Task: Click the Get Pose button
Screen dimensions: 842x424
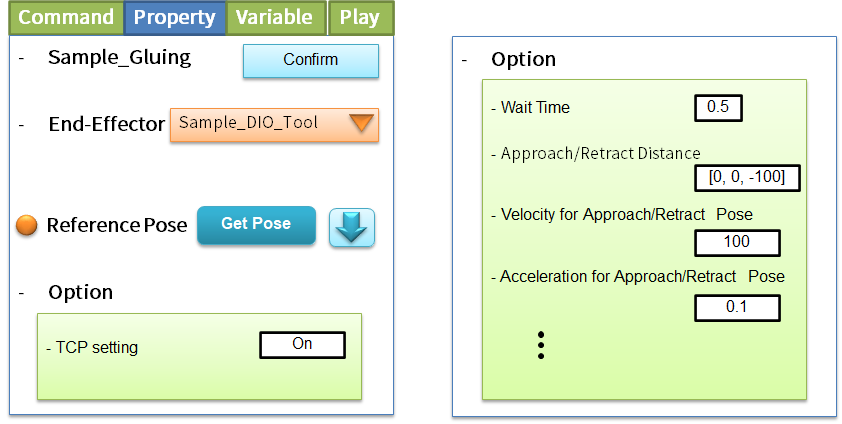Action: click(x=256, y=225)
